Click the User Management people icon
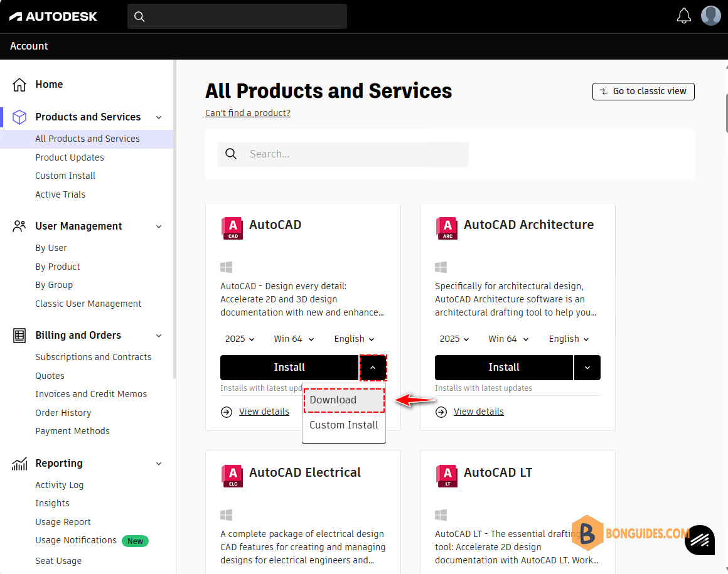 click(x=19, y=226)
